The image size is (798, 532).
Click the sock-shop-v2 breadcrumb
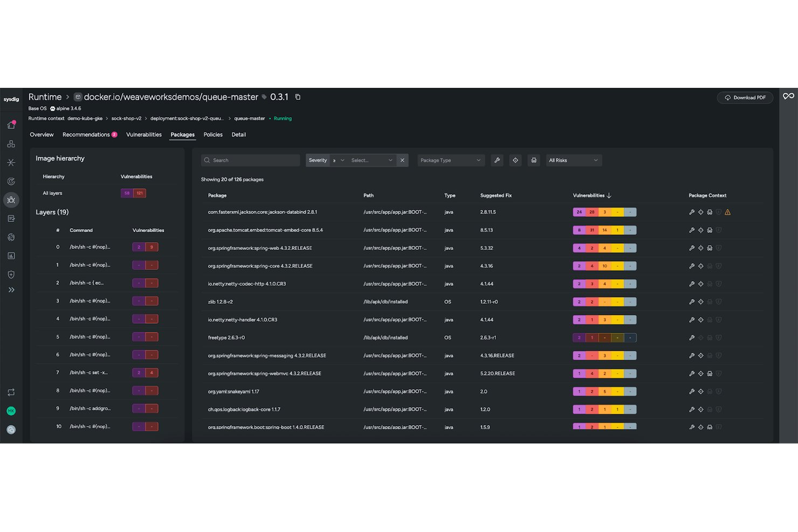(126, 119)
